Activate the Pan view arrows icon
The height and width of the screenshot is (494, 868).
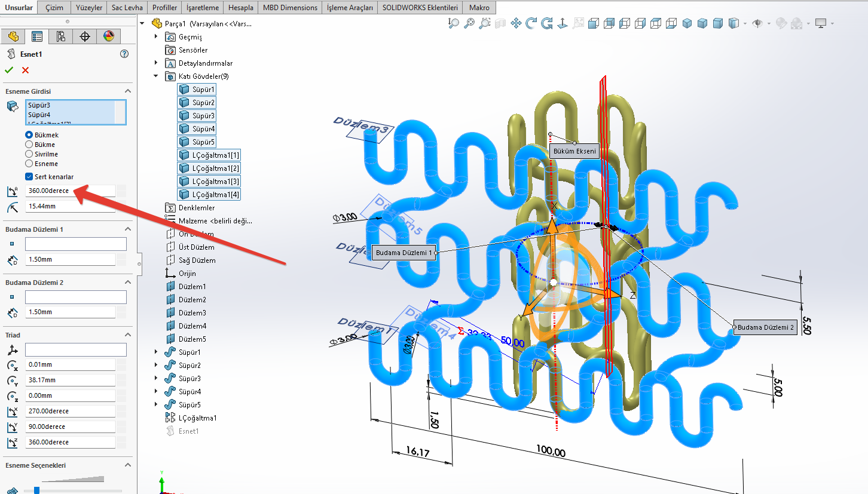[x=516, y=23]
